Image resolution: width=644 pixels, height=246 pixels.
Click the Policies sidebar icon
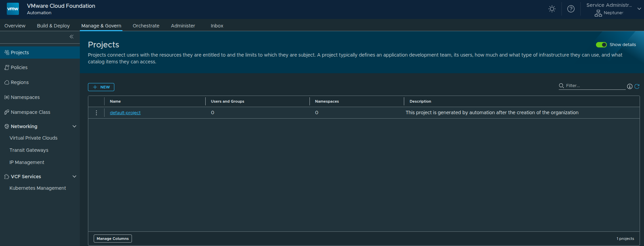point(6,67)
